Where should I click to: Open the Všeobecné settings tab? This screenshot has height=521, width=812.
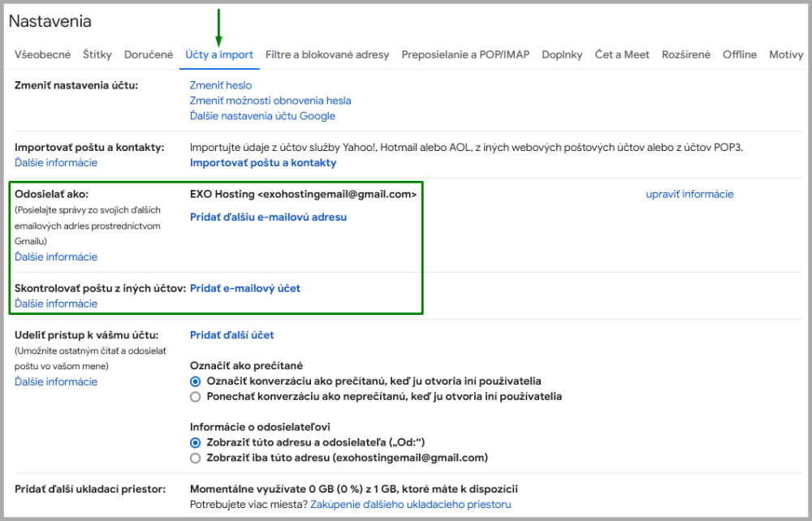42,55
